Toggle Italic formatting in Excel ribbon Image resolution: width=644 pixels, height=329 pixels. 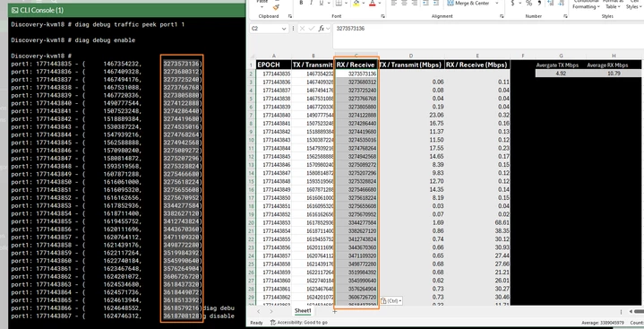click(311, 4)
